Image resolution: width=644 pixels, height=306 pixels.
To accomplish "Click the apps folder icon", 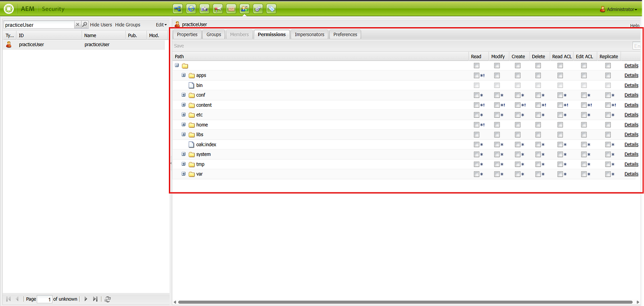I will coord(192,75).
